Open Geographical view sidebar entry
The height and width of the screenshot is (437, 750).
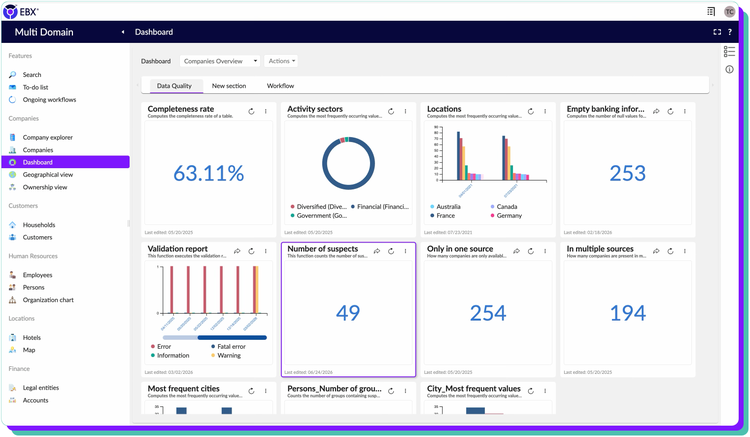[48, 175]
